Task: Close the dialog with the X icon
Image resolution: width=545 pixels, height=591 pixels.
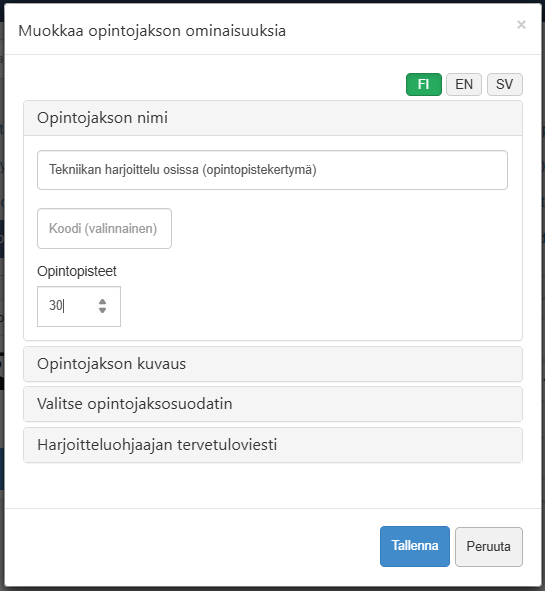Action: click(x=521, y=25)
